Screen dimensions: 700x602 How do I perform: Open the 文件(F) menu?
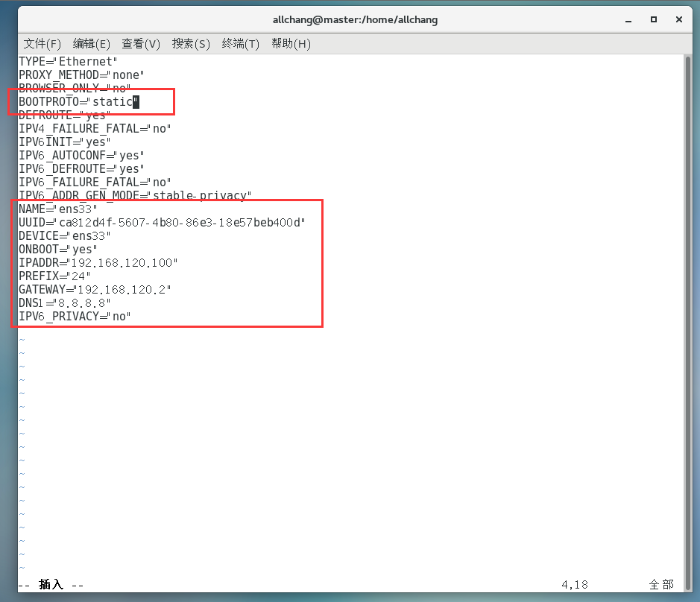[x=42, y=44]
